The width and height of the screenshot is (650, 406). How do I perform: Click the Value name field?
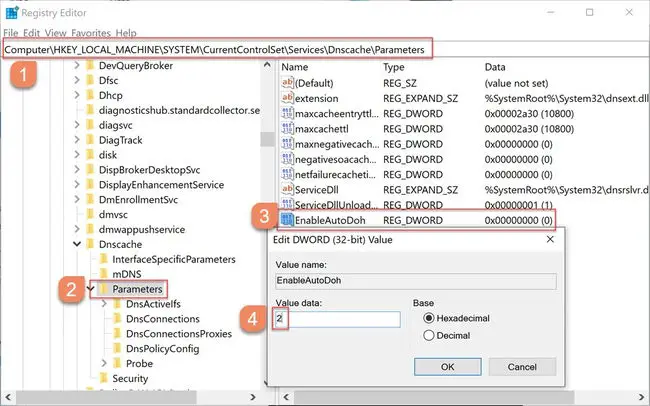click(x=416, y=281)
